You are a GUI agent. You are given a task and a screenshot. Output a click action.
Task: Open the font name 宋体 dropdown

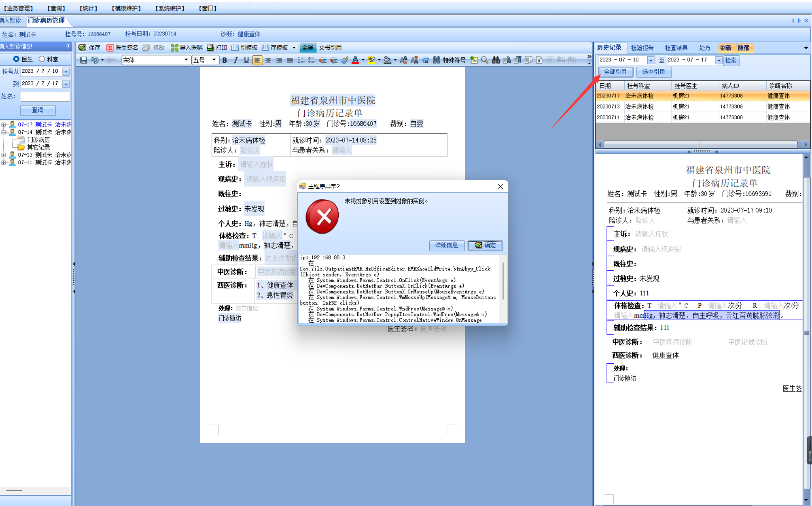pyautogui.click(x=186, y=60)
